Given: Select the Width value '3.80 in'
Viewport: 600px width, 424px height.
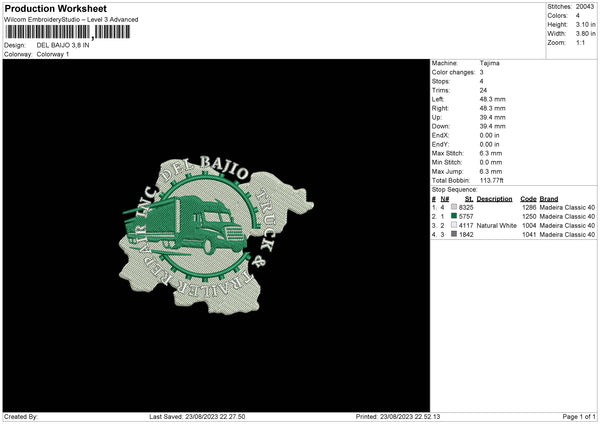Looking at the screenshot, I should pyautogui.click(x=585, y=34).
